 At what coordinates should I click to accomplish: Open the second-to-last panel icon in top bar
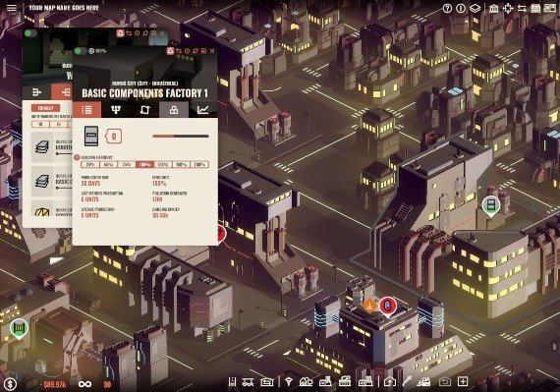(535, 8)
